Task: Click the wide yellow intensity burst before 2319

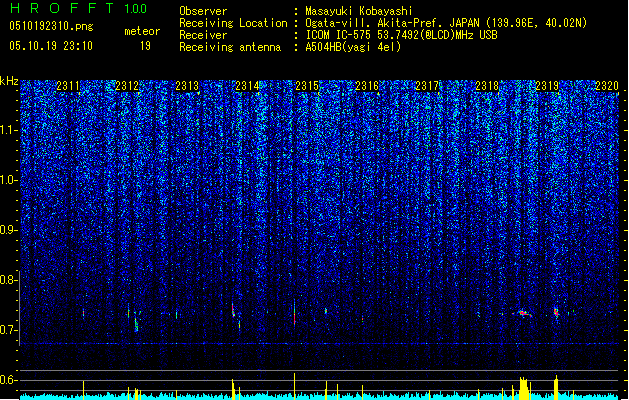Action: 523,387
